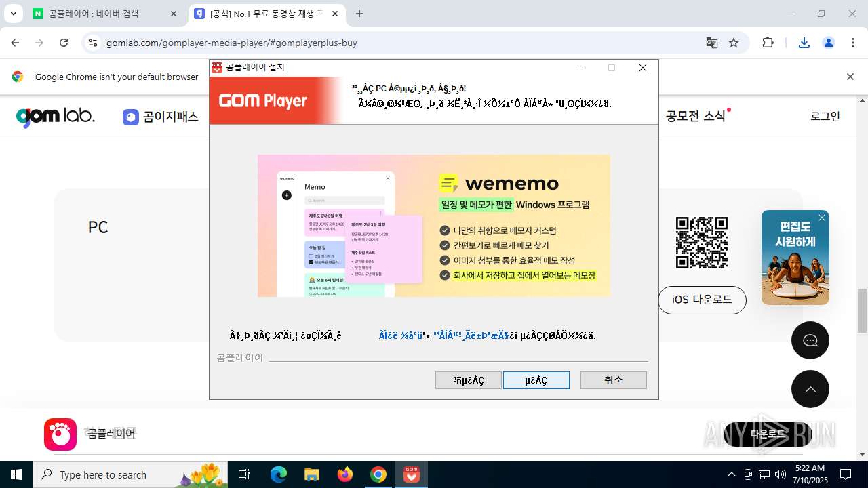The height and width of the screenshot is (488, 868).
Task: Open clock showing 5:22 AM
Action: (x=810, y=474)
